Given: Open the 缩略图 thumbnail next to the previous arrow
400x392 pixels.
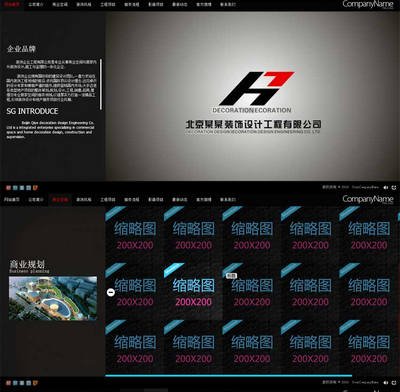Looking at the screenshot, I should [135, 292].
